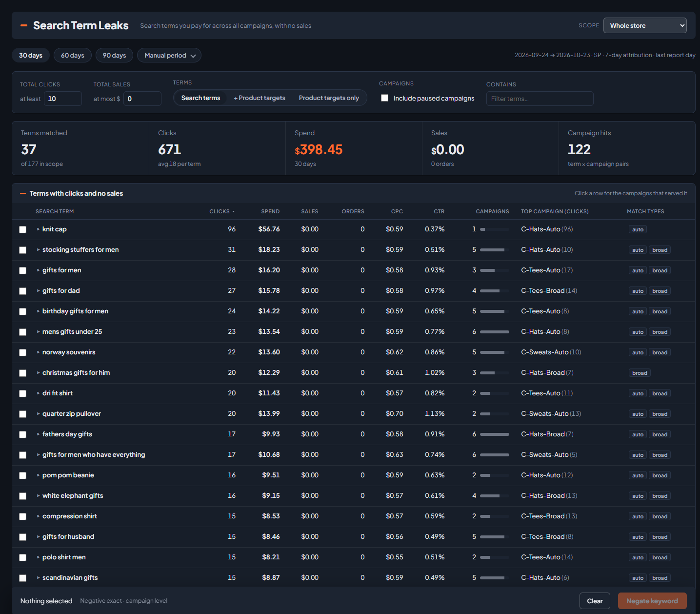Expand the 'polo shirt men' row triangle
Viewport: 700px width, 614px height.
click(x=38, y=557)
